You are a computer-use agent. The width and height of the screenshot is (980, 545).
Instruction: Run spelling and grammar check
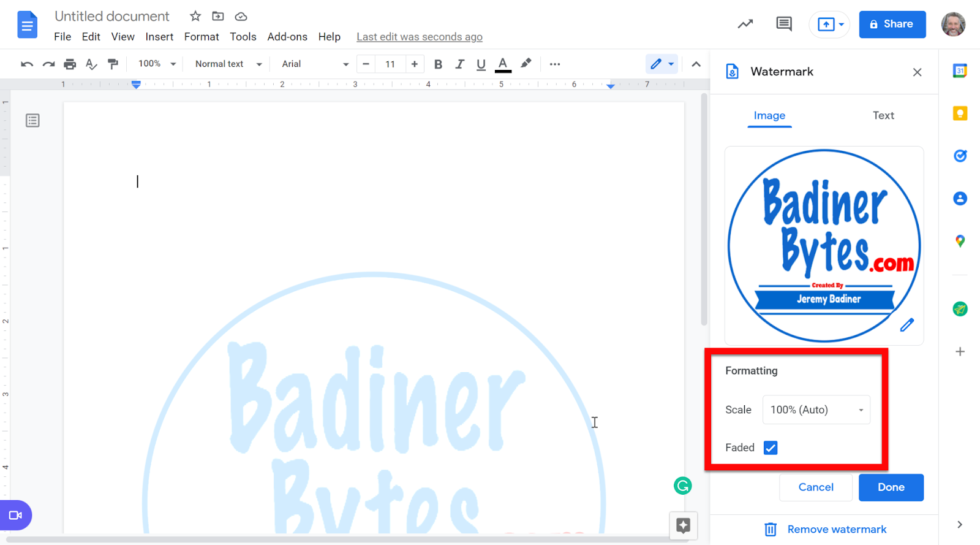click(91, 64)
